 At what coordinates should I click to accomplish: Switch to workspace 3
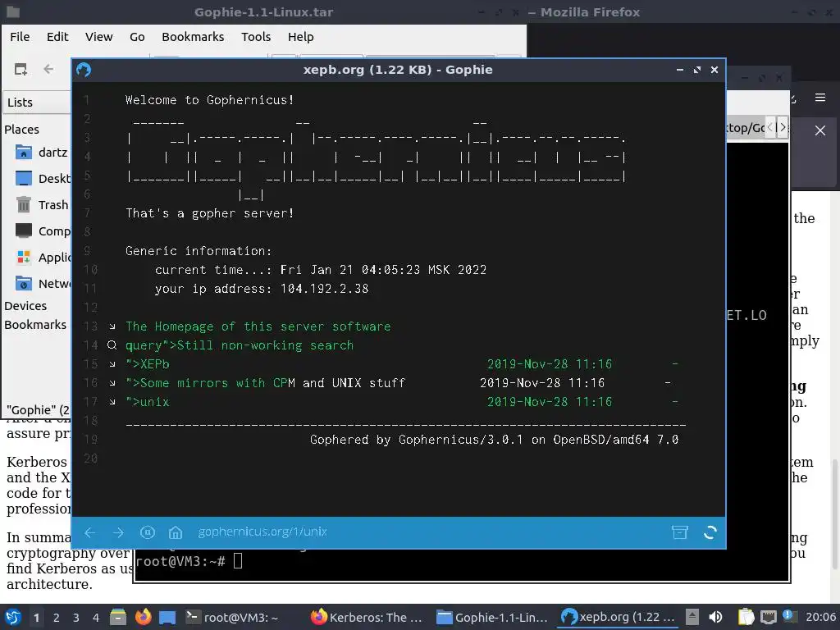tap(76, 618)
